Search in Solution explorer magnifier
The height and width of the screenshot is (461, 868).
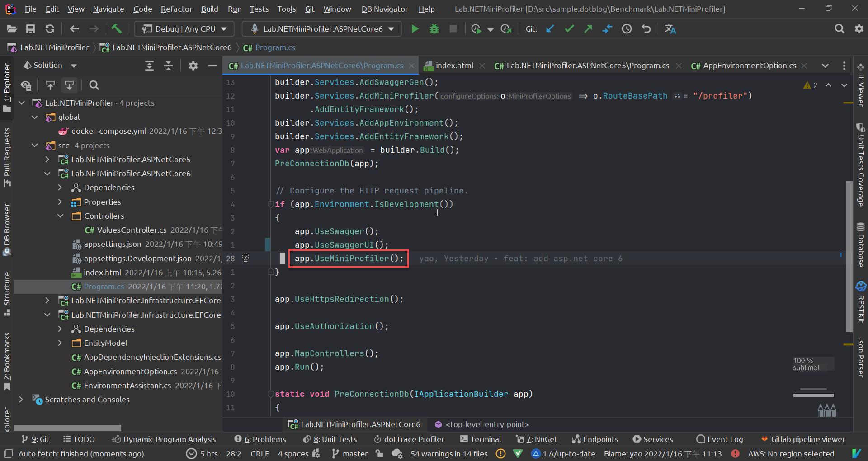point(94,85)
